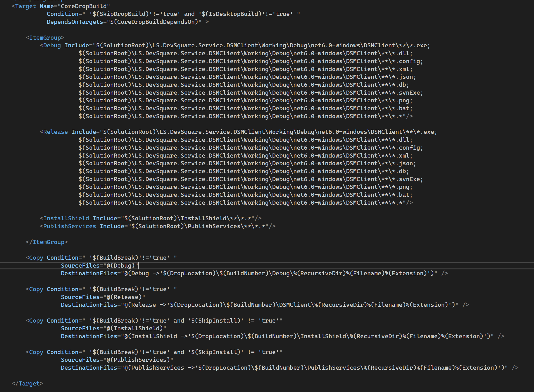
Task: Click CoreDropBuildDependsOn property reference
Action: tap(156, 22)
